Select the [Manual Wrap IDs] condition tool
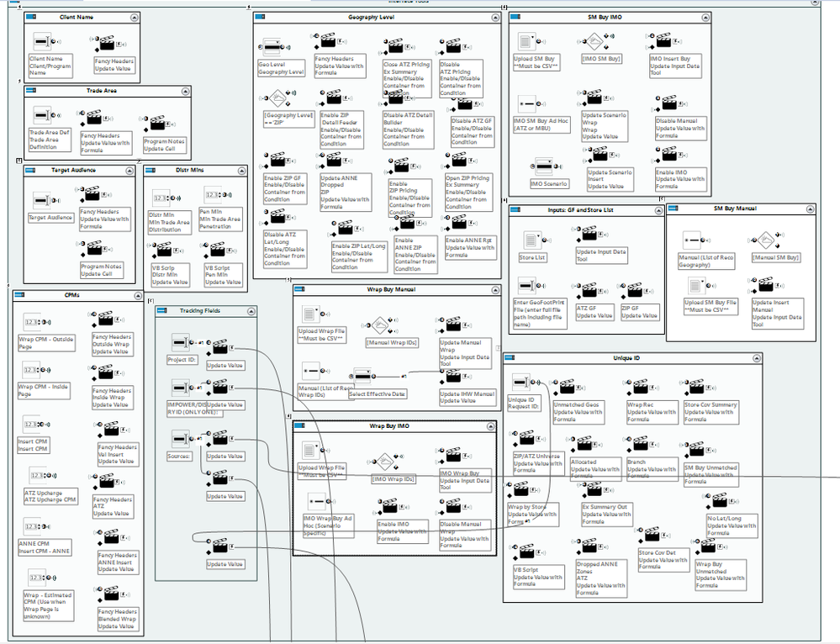Screen dimensions: 840x644 pyautogui.click(x=379, y=325)
